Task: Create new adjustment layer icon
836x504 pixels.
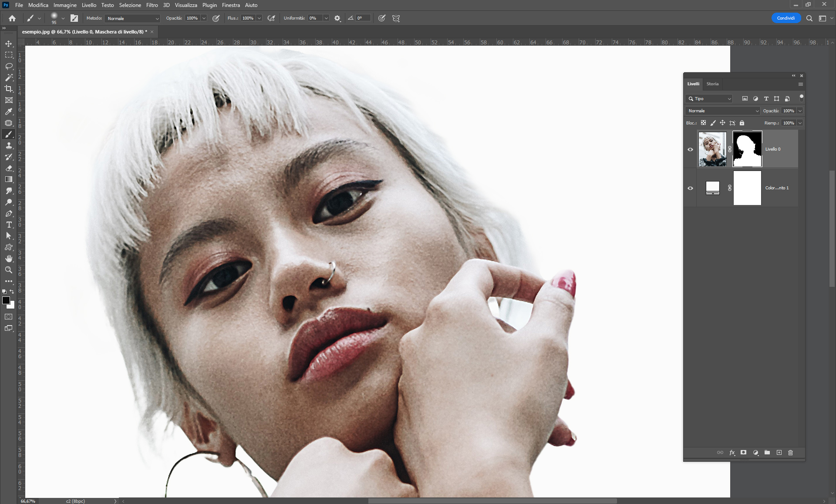Action: (755, 453)
